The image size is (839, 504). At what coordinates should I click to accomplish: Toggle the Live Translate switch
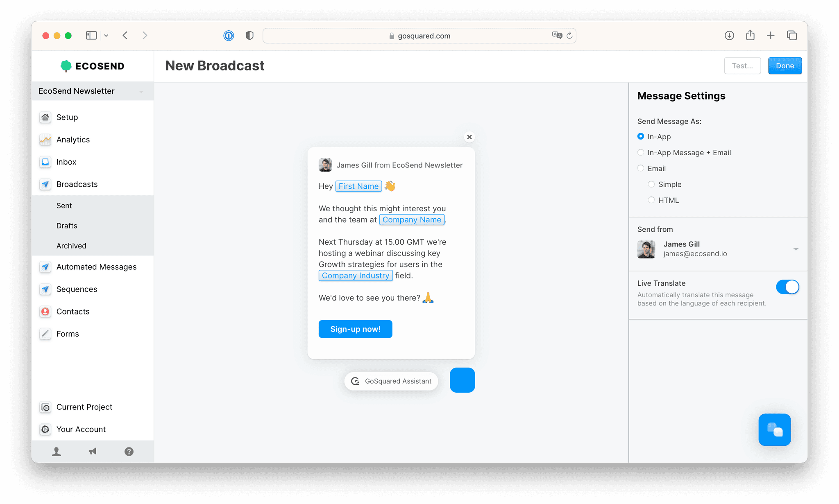coord(787,287)
